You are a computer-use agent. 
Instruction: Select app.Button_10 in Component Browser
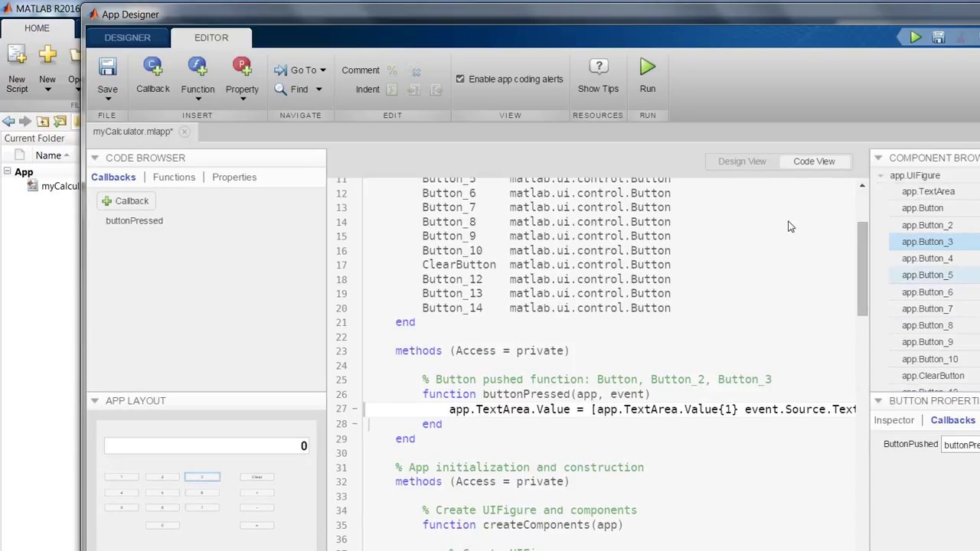929,359
